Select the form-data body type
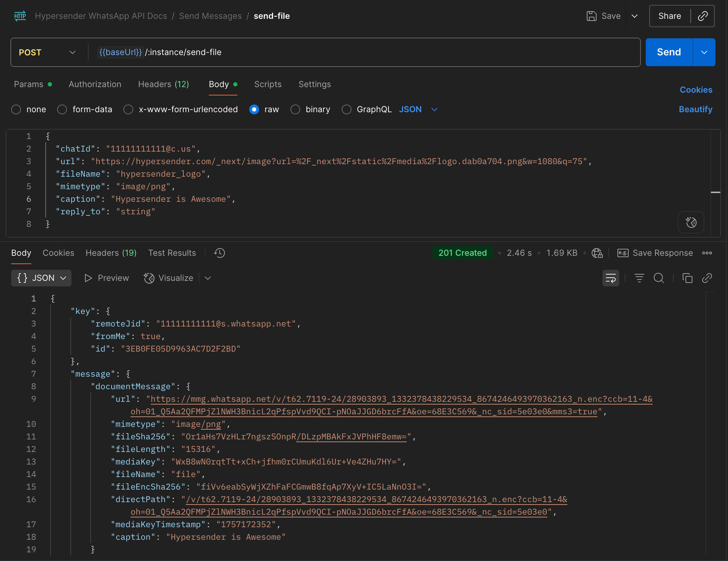 tap(62, 109)
